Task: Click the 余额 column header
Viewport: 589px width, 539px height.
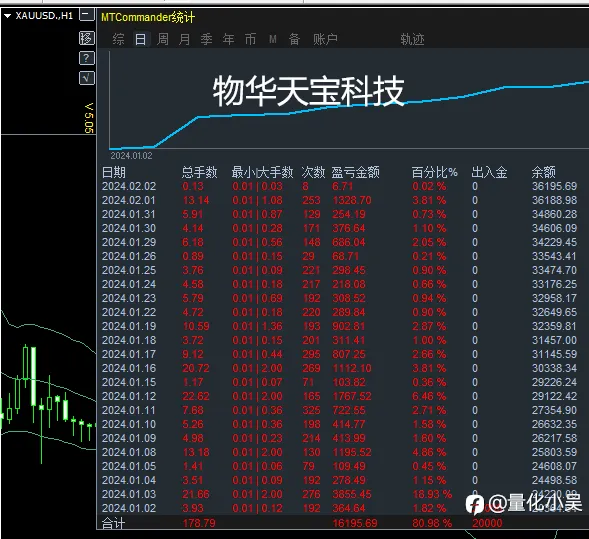Action: tap(543, 172)
